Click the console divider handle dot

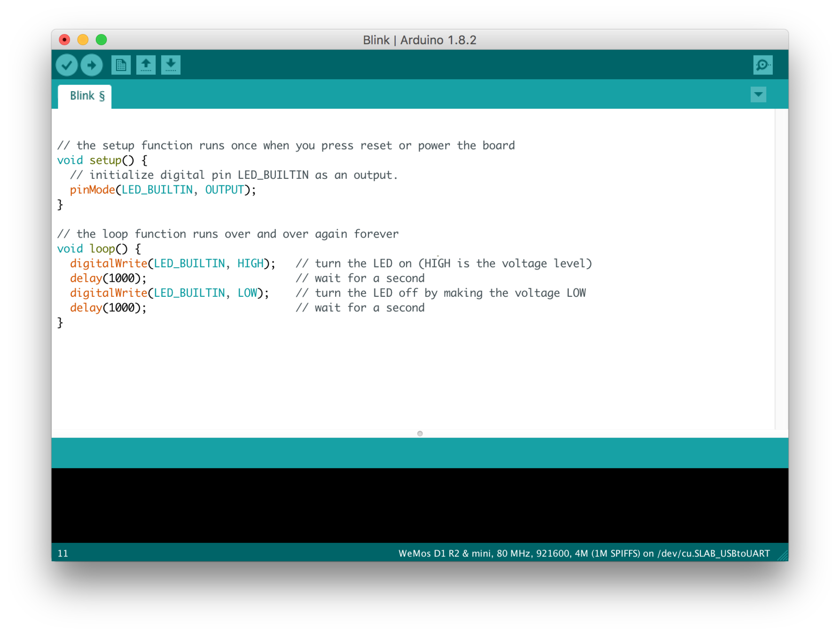(420, 433)
